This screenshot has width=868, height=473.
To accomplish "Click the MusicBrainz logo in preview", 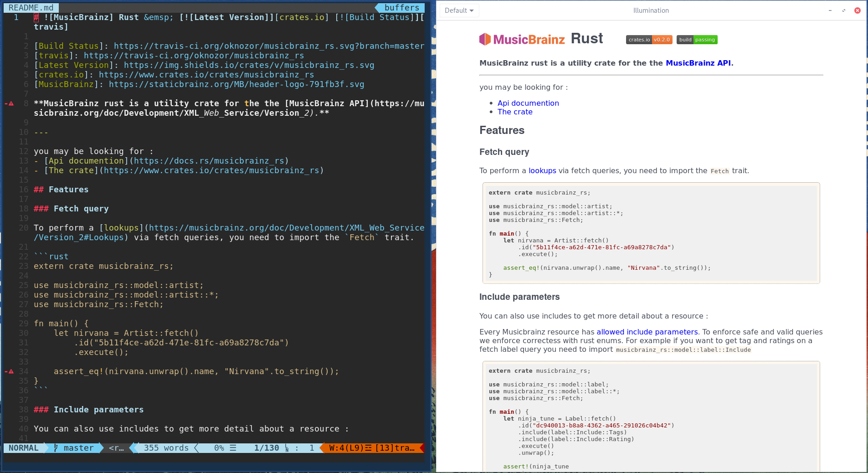I will 522,39.
